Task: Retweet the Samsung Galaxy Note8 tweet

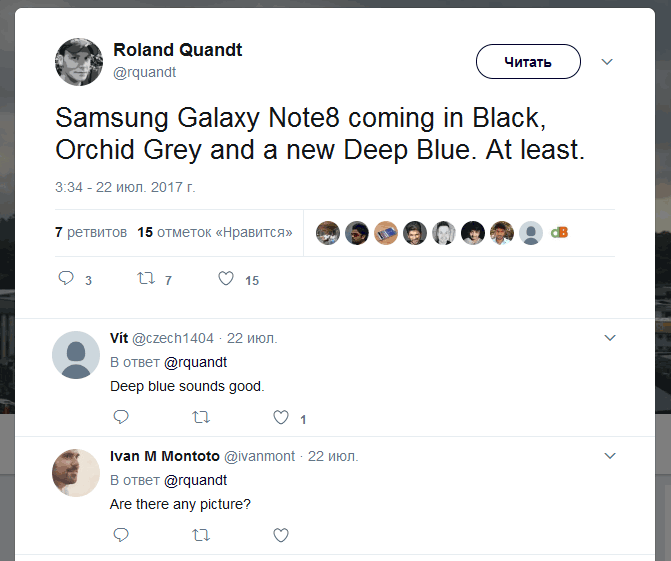Action: [x=144, y=279]
